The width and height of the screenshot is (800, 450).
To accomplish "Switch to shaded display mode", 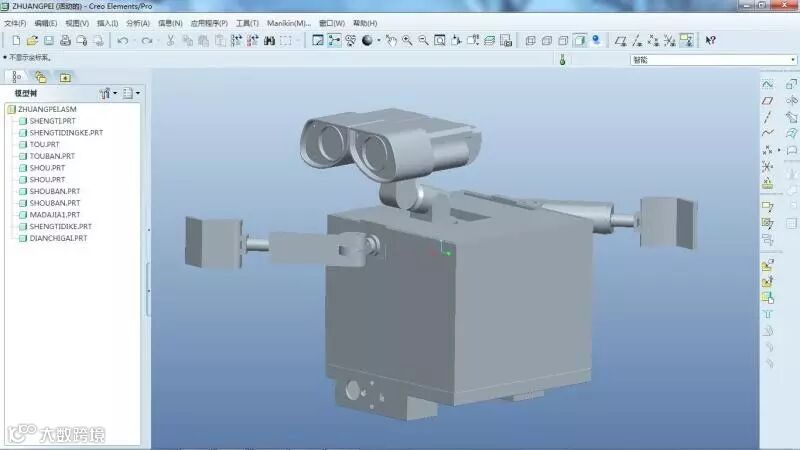I will pyautogui.click(x=579, y=40).
